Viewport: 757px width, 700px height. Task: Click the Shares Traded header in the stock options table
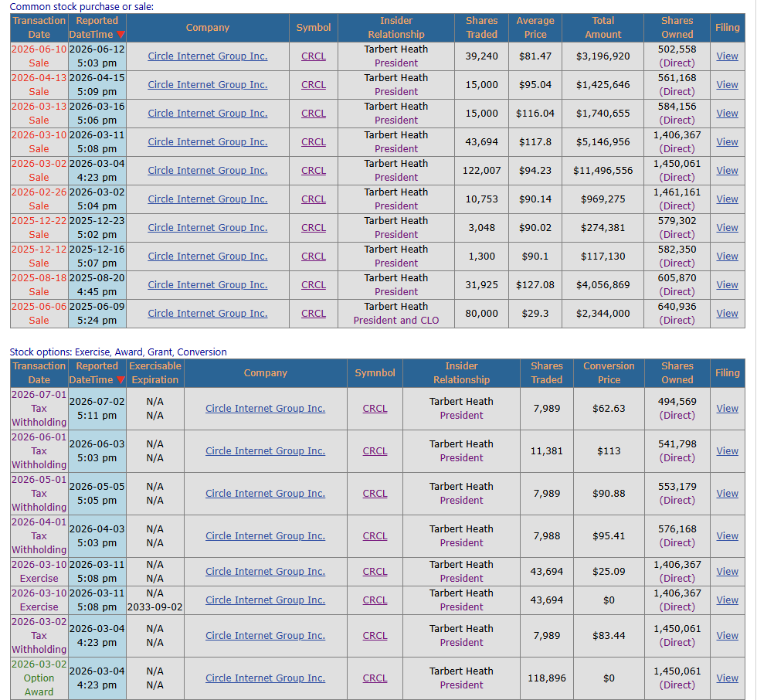point(547,372)
